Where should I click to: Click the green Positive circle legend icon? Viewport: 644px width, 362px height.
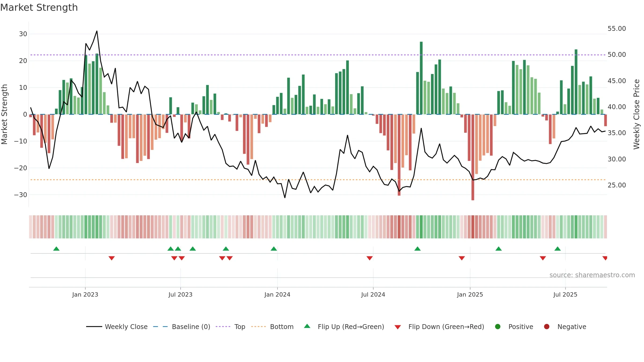[498, 327]
